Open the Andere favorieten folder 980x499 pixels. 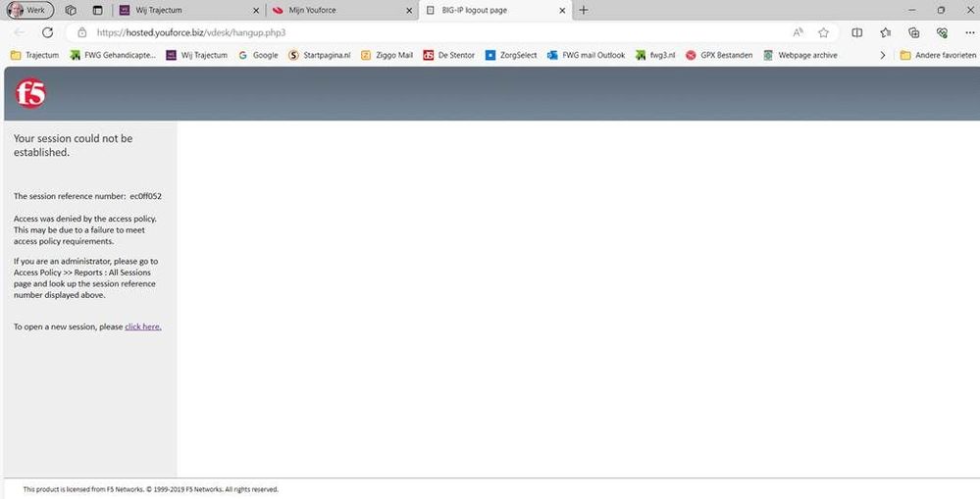tap(938, 55)
